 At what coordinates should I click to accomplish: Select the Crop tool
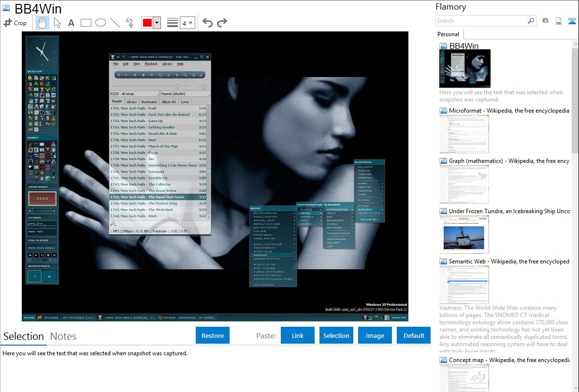click(15, 23)
